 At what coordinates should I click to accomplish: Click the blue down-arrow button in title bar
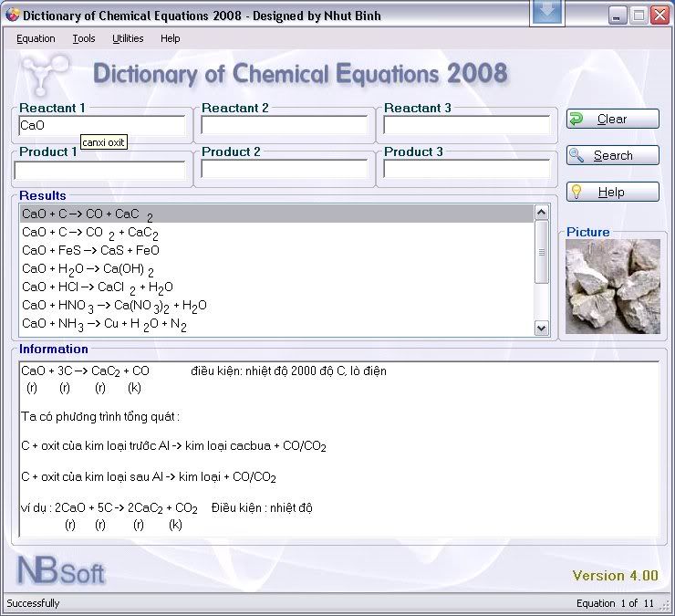point(546,12)
